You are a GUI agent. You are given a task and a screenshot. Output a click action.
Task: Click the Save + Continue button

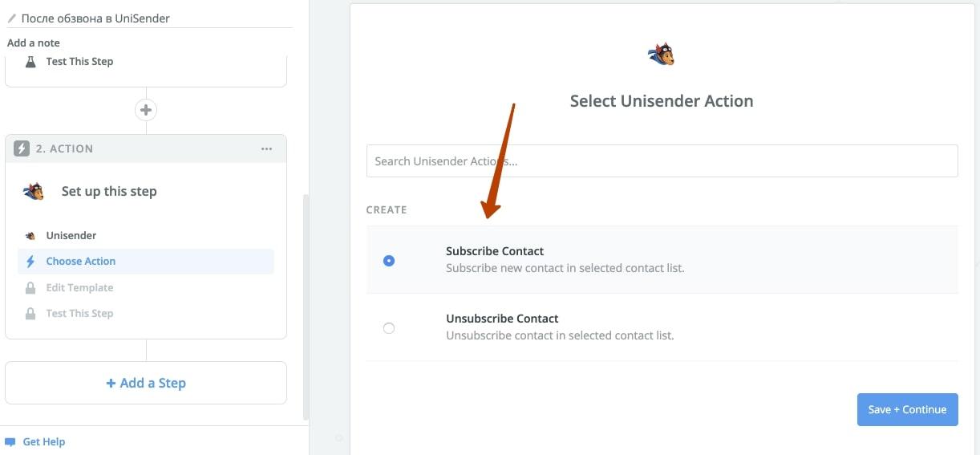(x=907, y=409)
